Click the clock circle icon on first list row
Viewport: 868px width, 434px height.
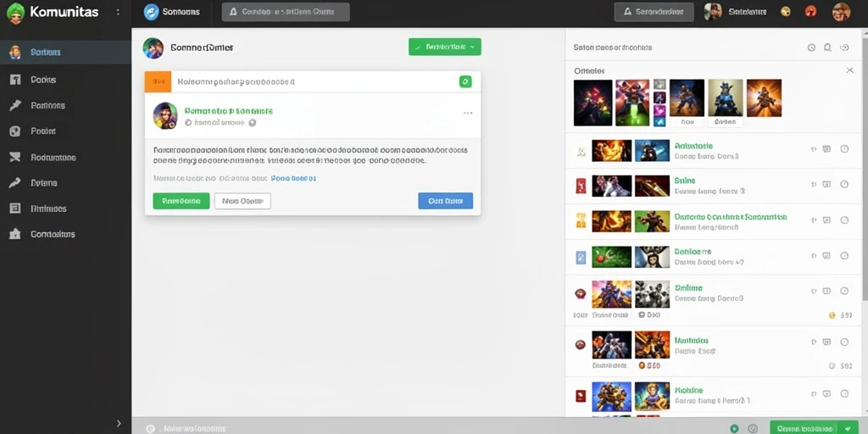coord(844,149)
